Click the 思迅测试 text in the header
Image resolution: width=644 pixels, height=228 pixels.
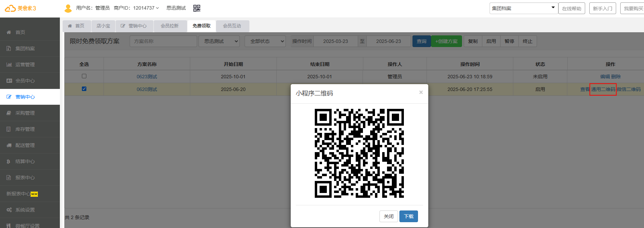coord(176,8)
